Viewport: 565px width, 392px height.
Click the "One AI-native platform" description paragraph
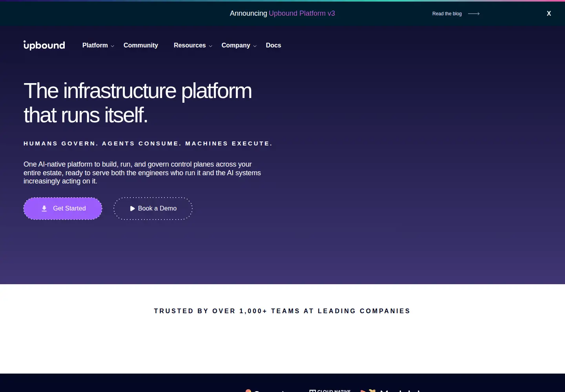click(x=142, y=172)
